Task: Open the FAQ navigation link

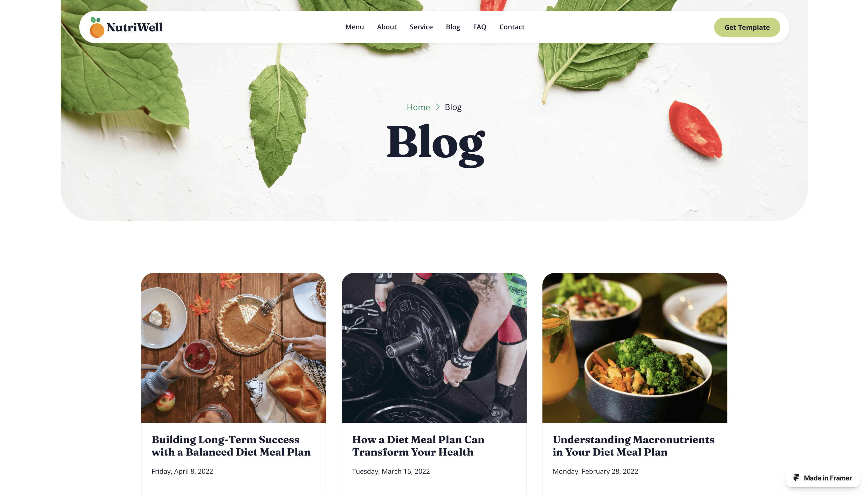Action: [480, 27]
